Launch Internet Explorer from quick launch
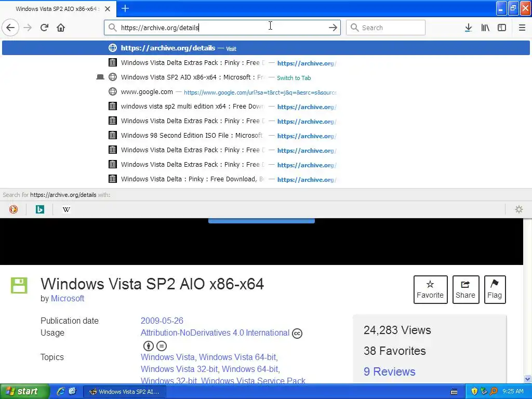The height and width of the screenshot is (399, 532). 61,391
